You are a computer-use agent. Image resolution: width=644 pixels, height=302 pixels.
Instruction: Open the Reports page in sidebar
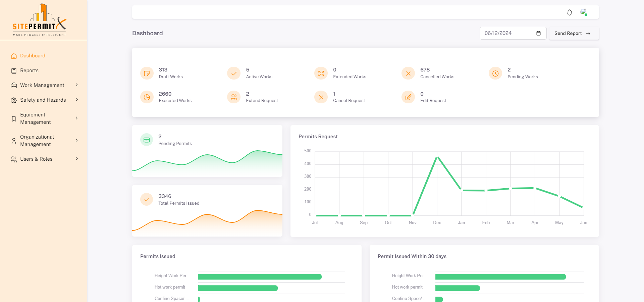click(x=29, y=70)
